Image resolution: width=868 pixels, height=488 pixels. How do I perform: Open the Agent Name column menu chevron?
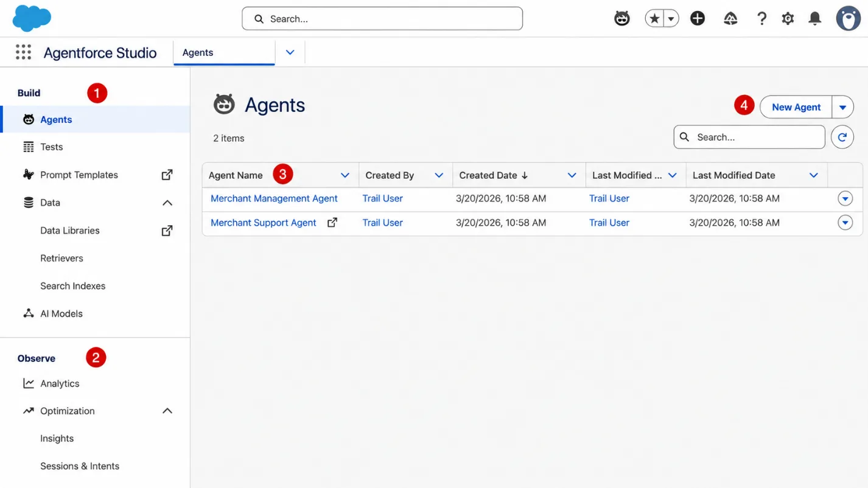tap(345, 175)
